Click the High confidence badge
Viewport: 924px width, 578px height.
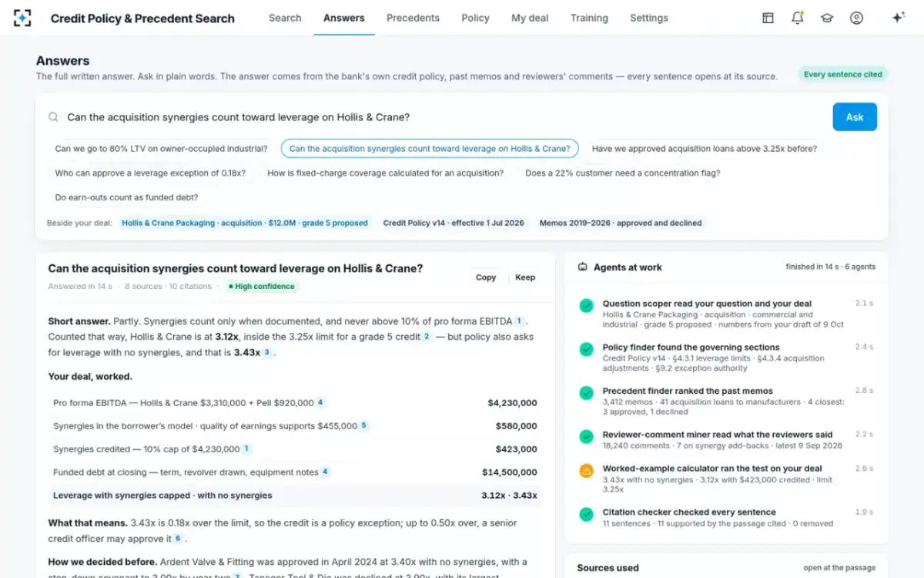[261, 286]
